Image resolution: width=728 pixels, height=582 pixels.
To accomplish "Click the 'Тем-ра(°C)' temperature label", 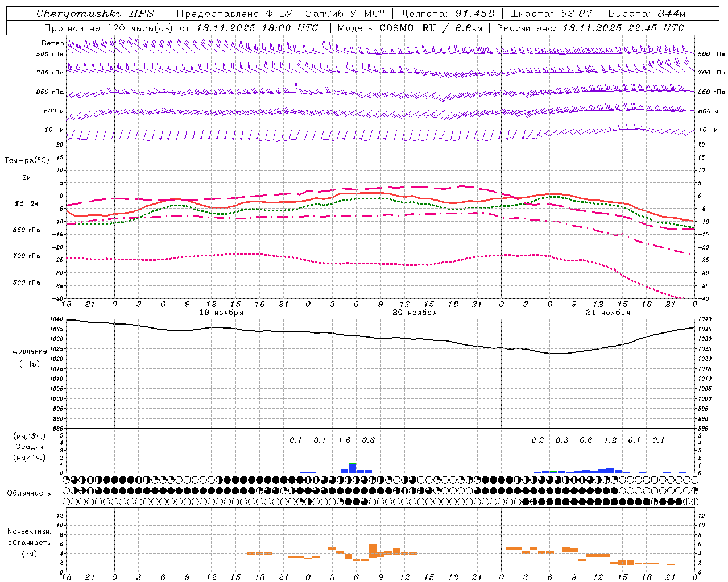I will [x=27, y=161].
